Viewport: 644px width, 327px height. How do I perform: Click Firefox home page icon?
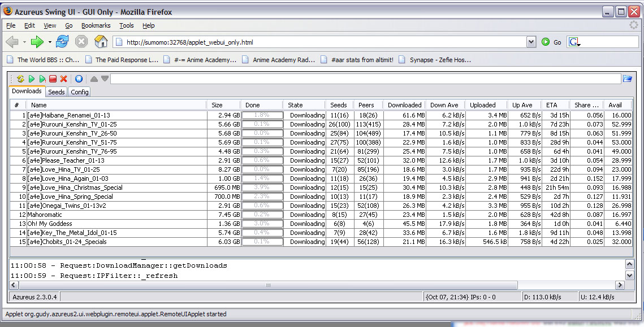click(x=101, y=42)
